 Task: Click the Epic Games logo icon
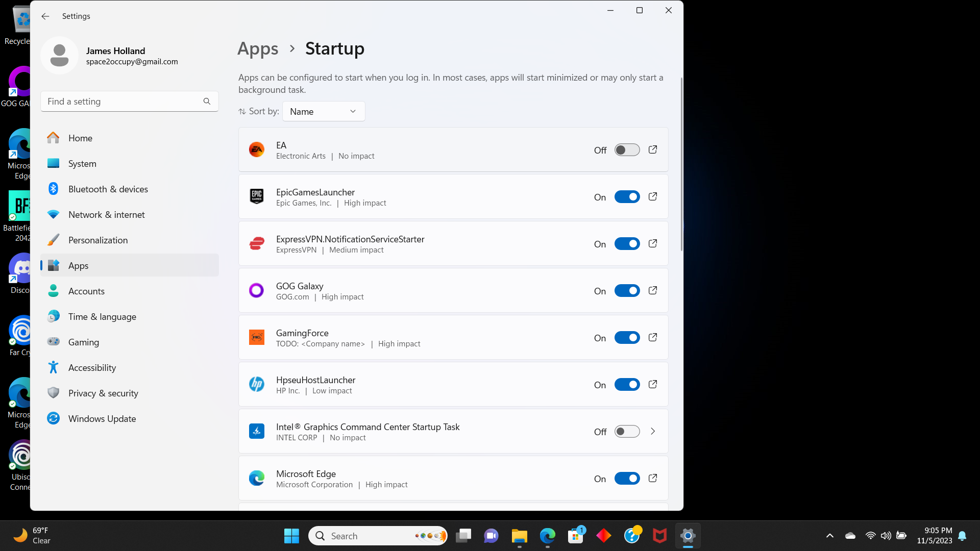point(256,196)
